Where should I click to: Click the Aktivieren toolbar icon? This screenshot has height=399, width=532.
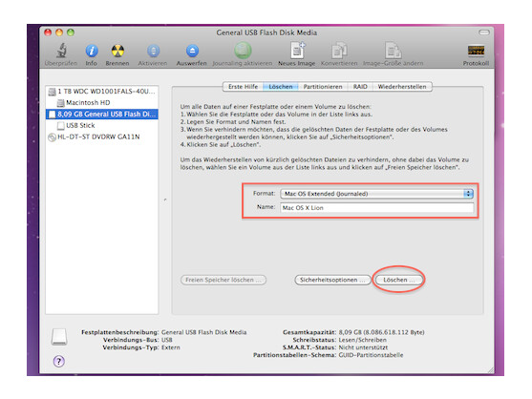click(153, 51)
